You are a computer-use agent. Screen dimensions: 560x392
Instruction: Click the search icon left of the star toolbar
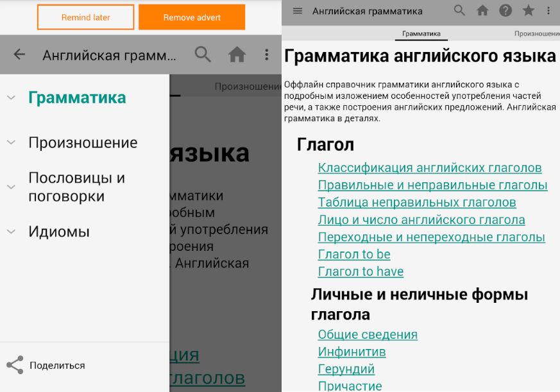point(459,11)
